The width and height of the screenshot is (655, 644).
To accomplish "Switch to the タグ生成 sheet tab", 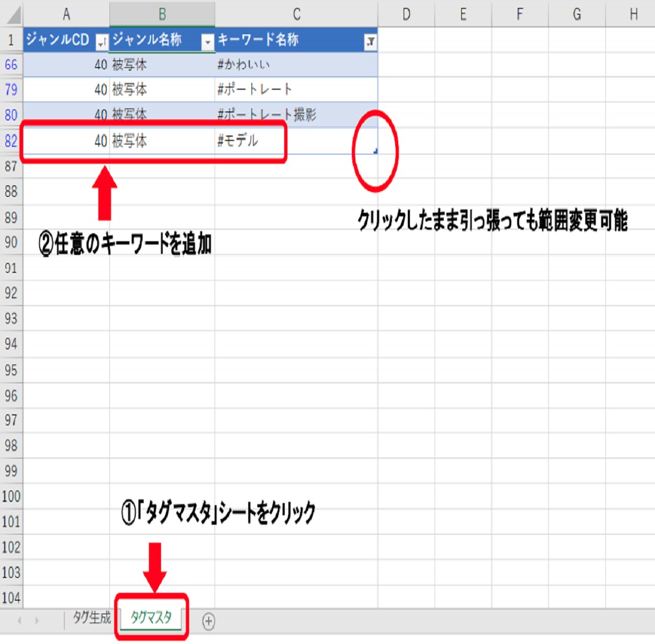I will [x=92, y=618].
